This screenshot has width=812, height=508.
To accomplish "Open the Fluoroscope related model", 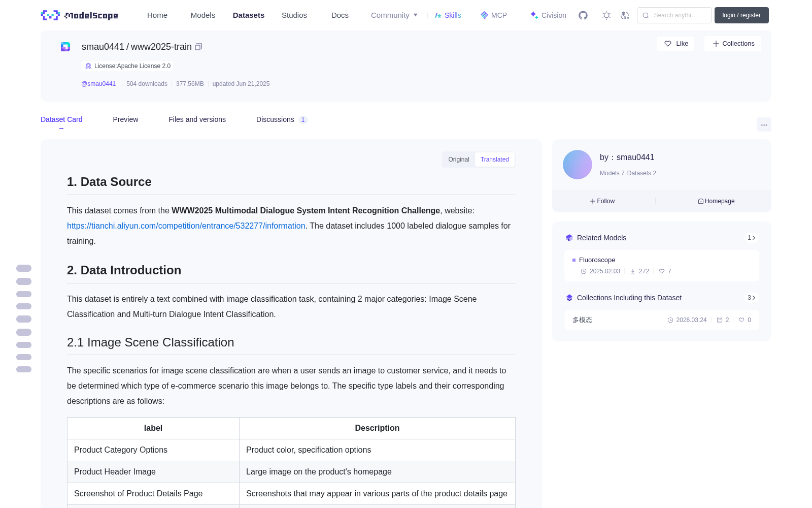I will pyautogui.click(x=662, y=266).
